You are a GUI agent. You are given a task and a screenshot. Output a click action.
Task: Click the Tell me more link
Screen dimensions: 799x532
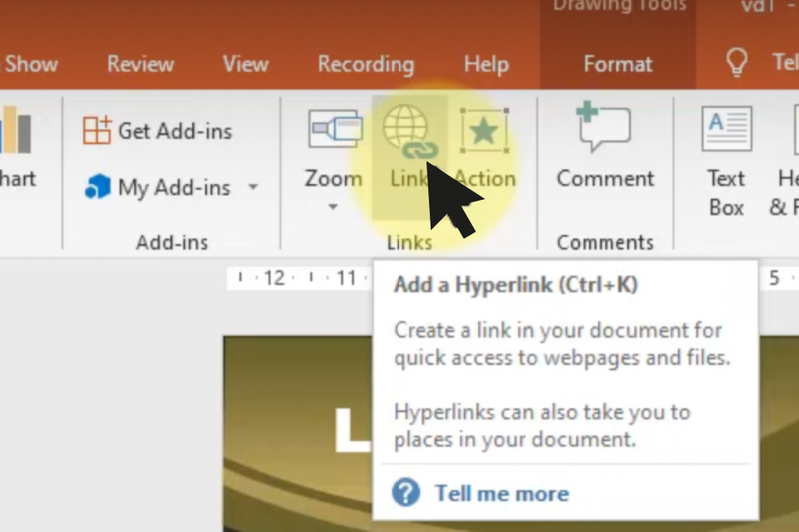[x=502, y=493]
